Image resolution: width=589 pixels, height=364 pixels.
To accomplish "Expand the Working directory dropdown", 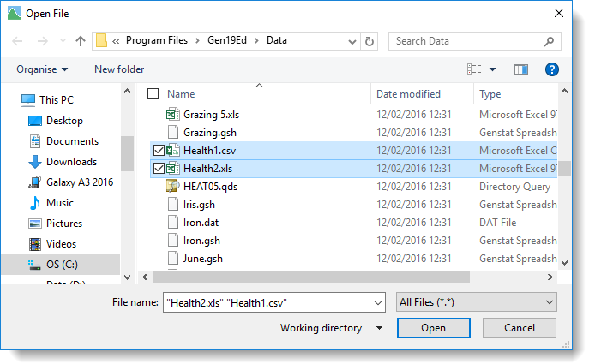I will pyautogui.click(x=379, y=328).
